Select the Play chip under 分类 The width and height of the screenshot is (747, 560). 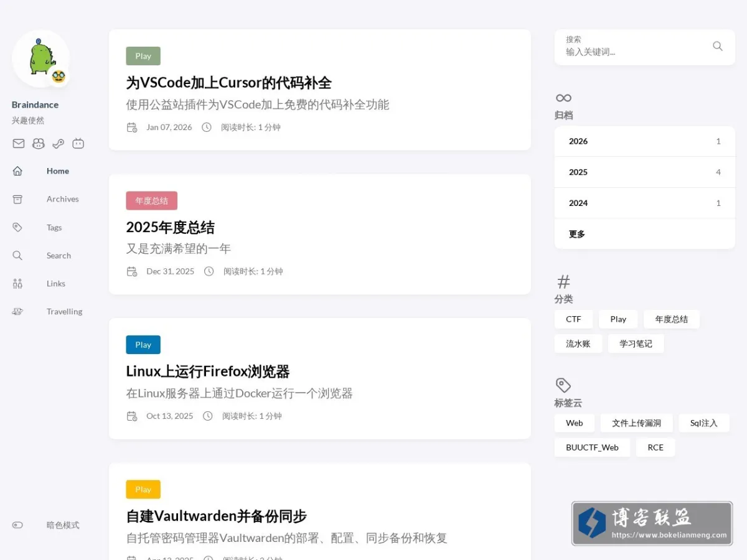tap(618, 319)
